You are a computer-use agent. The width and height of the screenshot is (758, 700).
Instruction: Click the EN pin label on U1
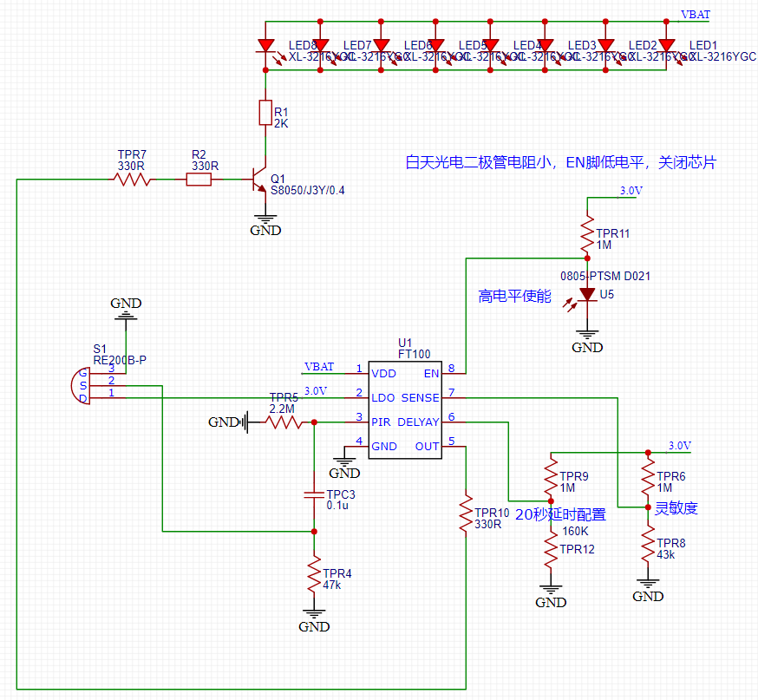click(431, 374)
